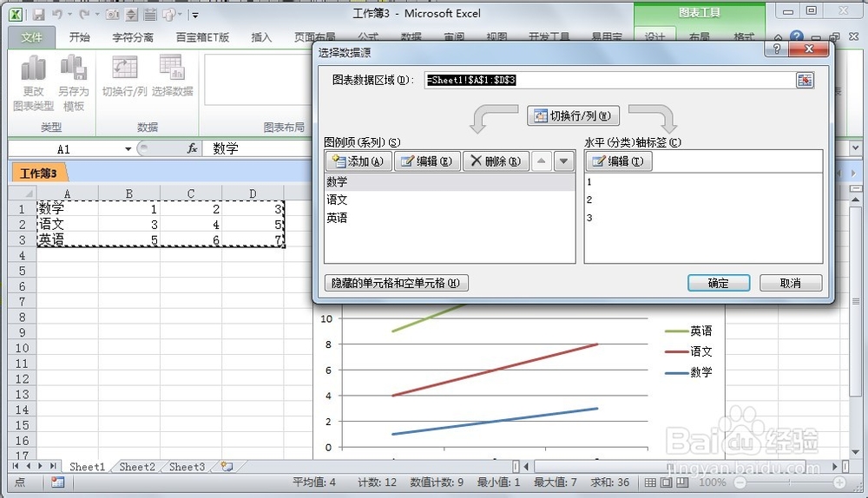This screenshot has height=498, width=868.
Task: Click 删除(R) button to remove series
Action: tap(496, 161)
